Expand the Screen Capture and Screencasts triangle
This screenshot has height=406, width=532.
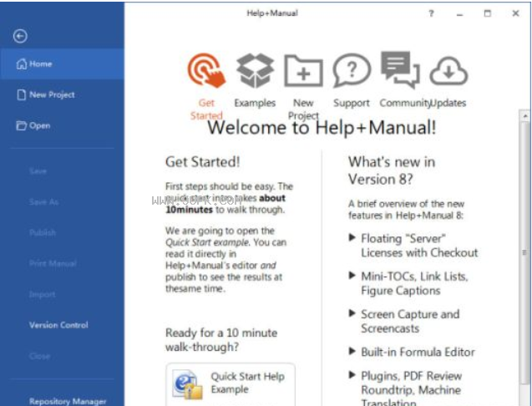tap(352, 313)
